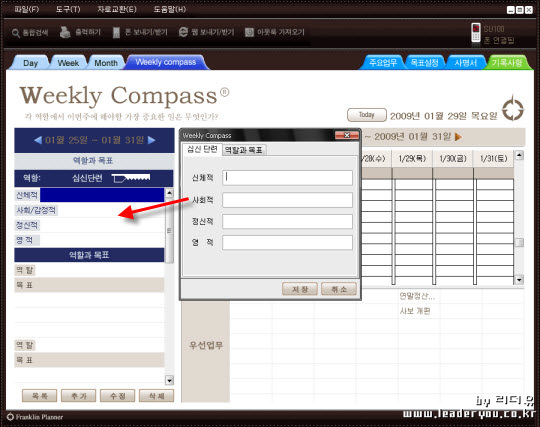Click the 연말정산... task entry
This screenshot has height=427, width=540.
tap(417, 296)
